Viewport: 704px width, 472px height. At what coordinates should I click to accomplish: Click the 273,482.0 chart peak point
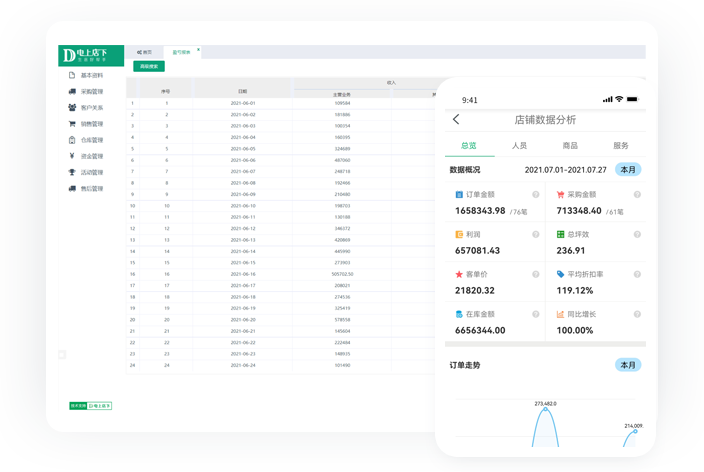pyautogui.click(x=546, y=409)
